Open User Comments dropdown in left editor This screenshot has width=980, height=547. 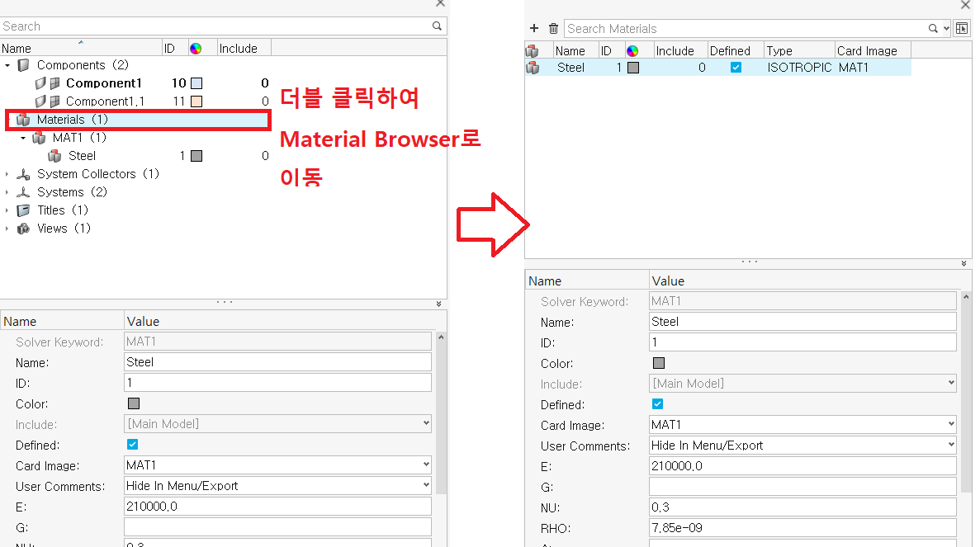tap(426, 485)
